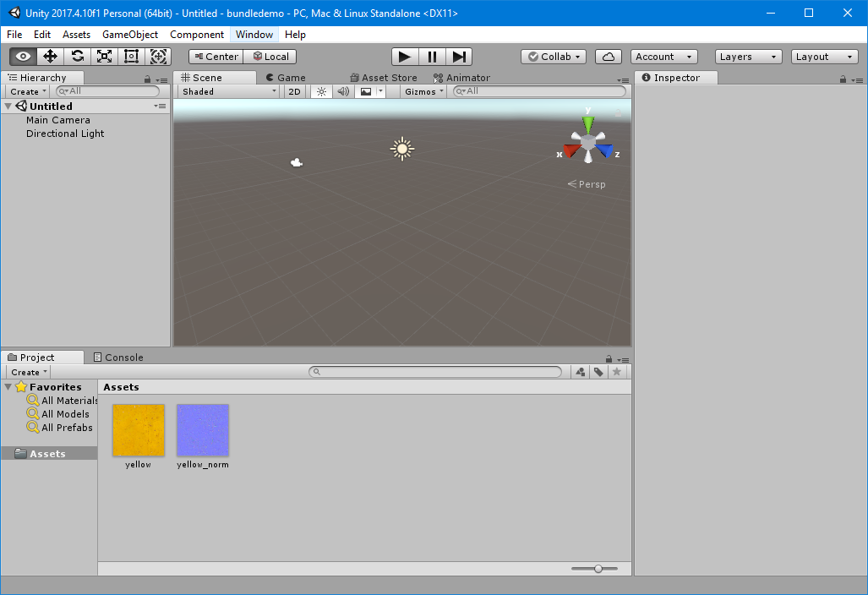Click the Pause button

432,57
